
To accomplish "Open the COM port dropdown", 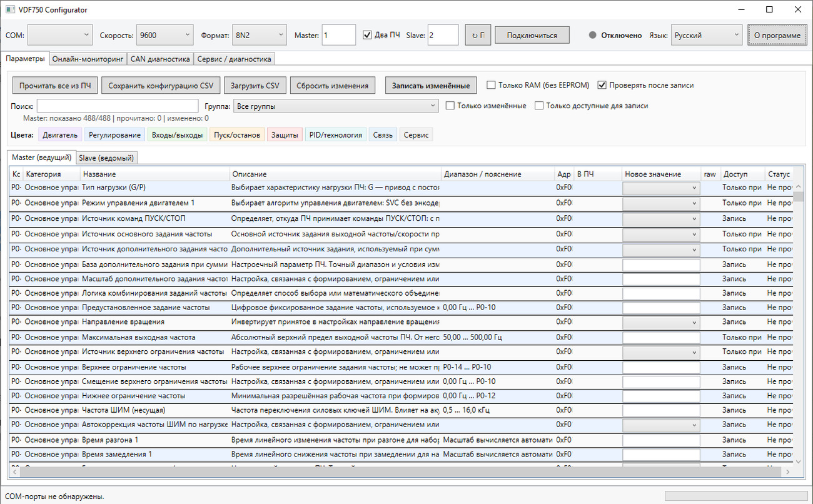I will click(60, 35).
